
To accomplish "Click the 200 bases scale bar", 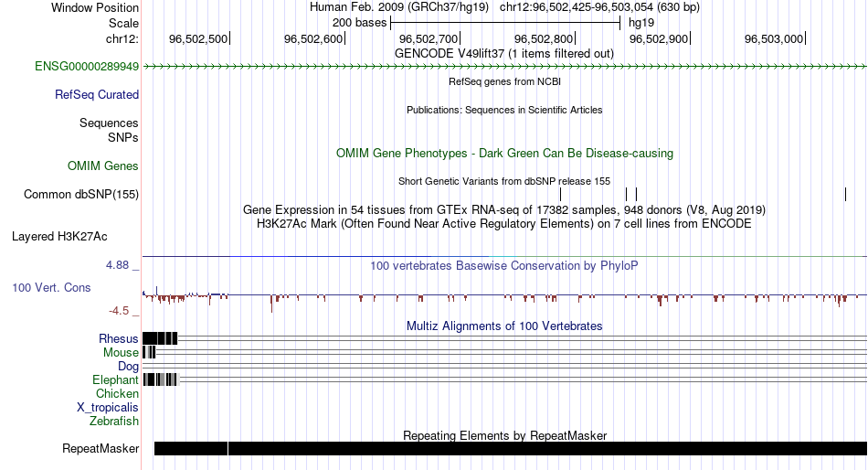I will click(505, 23).
